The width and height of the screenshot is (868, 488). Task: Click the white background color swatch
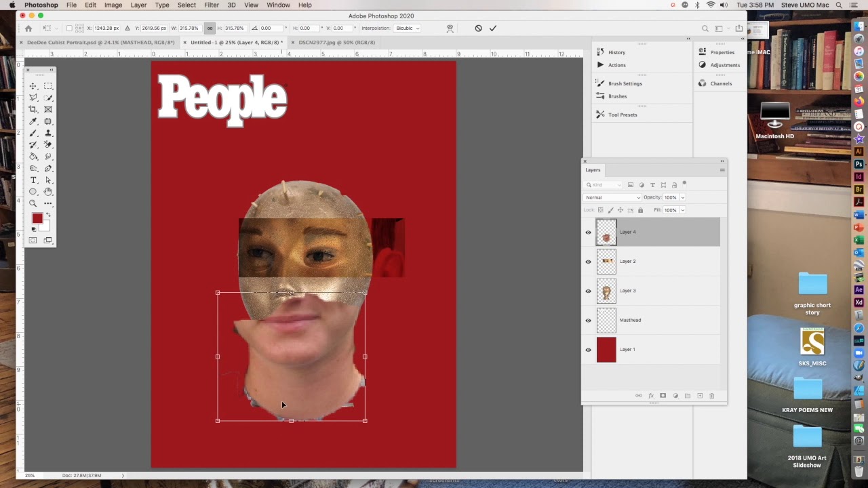45,226
